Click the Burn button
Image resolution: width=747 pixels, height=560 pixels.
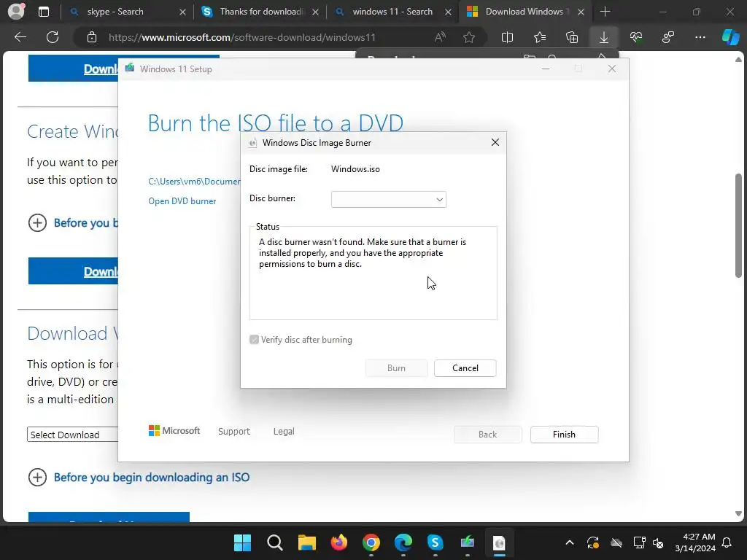pyautogui.click(x=396, y=368)
